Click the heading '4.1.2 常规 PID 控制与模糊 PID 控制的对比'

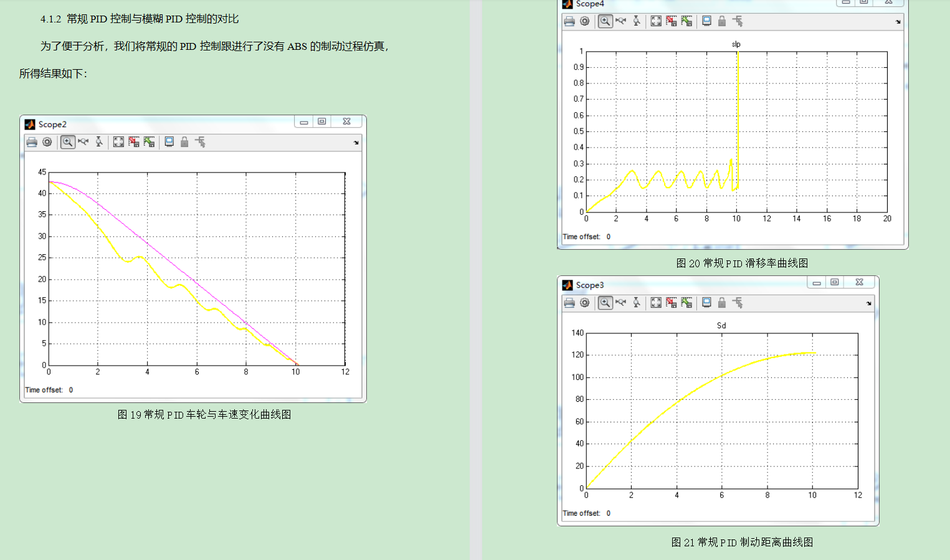[x=140, y=19]
